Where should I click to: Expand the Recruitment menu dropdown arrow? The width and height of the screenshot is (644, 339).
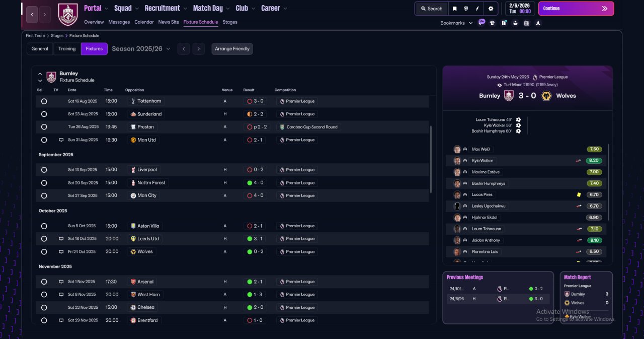click(x=185, y=9)
